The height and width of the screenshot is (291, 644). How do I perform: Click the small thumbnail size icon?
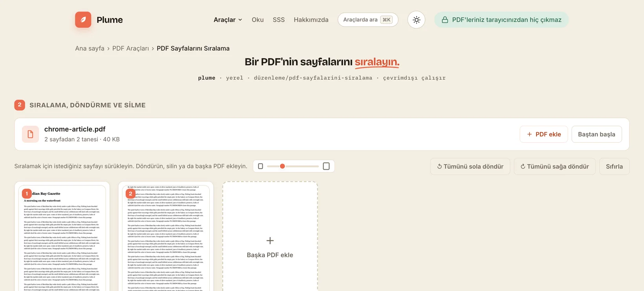[x=260, y=166]
